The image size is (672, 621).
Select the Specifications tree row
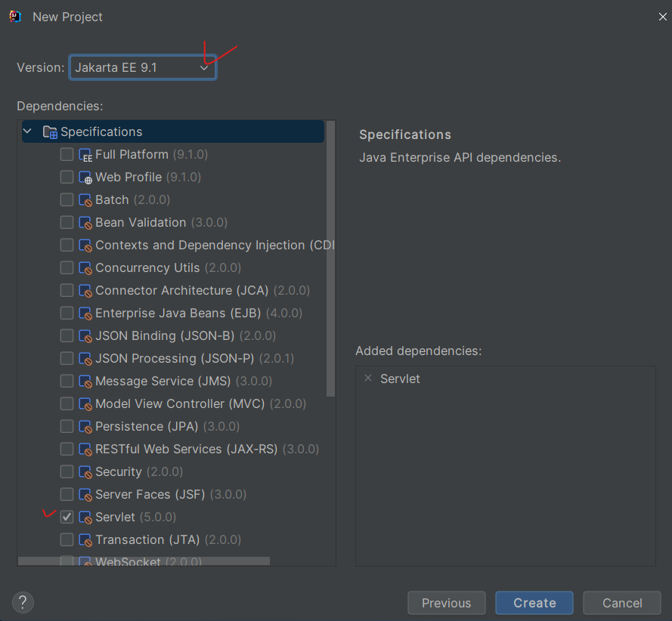172,131
